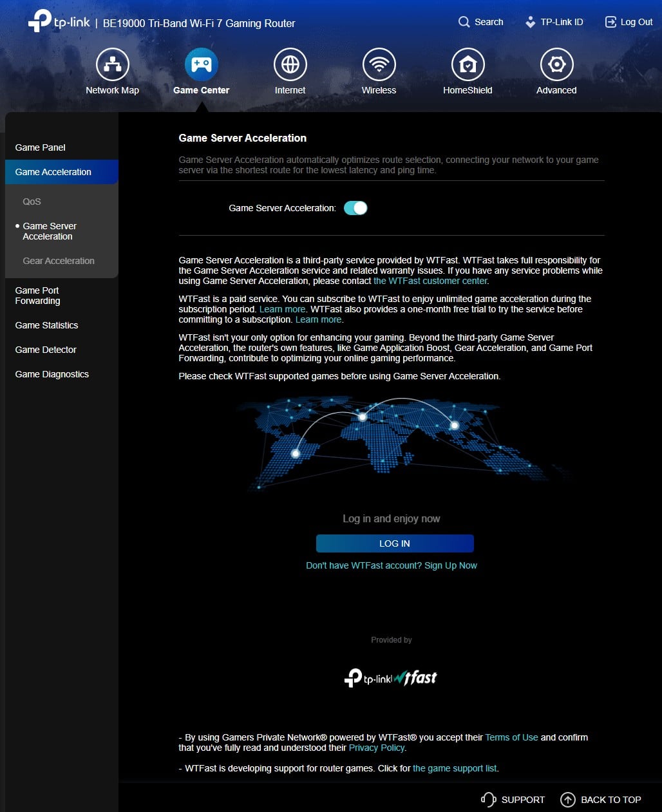Click the TP-Link logo

pyautogui.click(x=59, y=21)
